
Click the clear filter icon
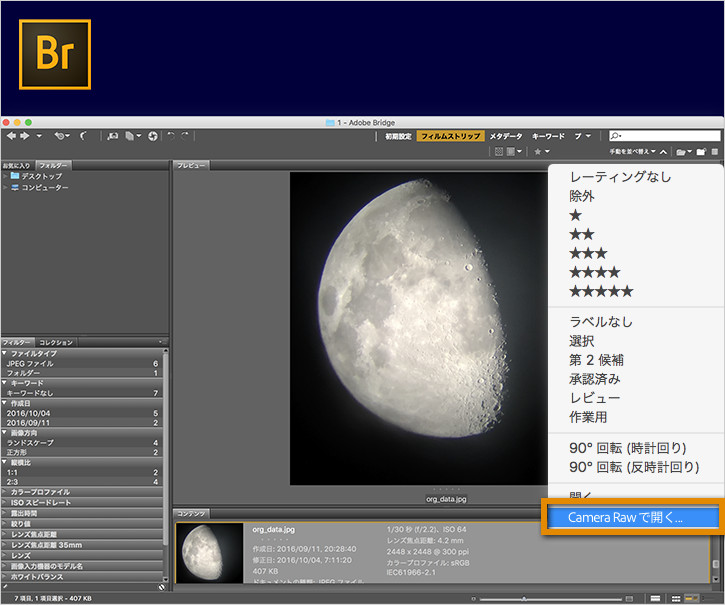[x=161, y=587]
